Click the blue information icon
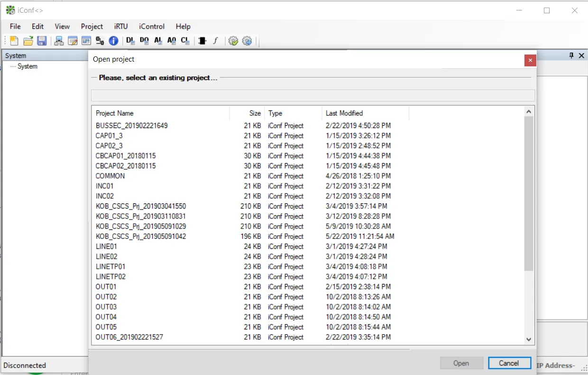 click(113, 41)
